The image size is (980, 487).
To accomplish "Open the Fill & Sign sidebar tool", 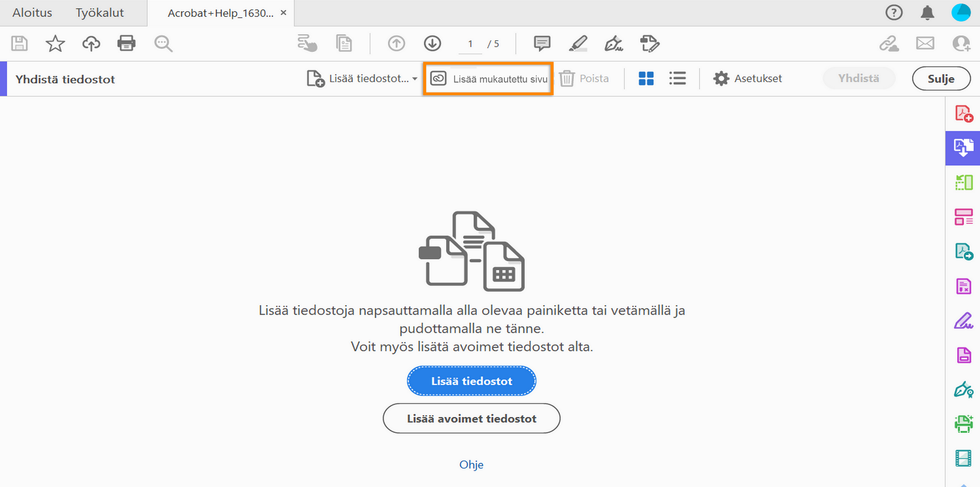I will 963,321.
